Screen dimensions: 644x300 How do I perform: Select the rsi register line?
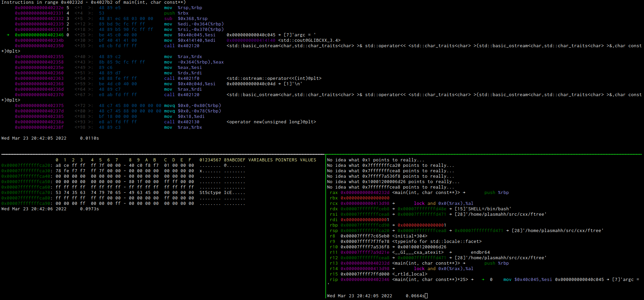(x=438, y=214)
